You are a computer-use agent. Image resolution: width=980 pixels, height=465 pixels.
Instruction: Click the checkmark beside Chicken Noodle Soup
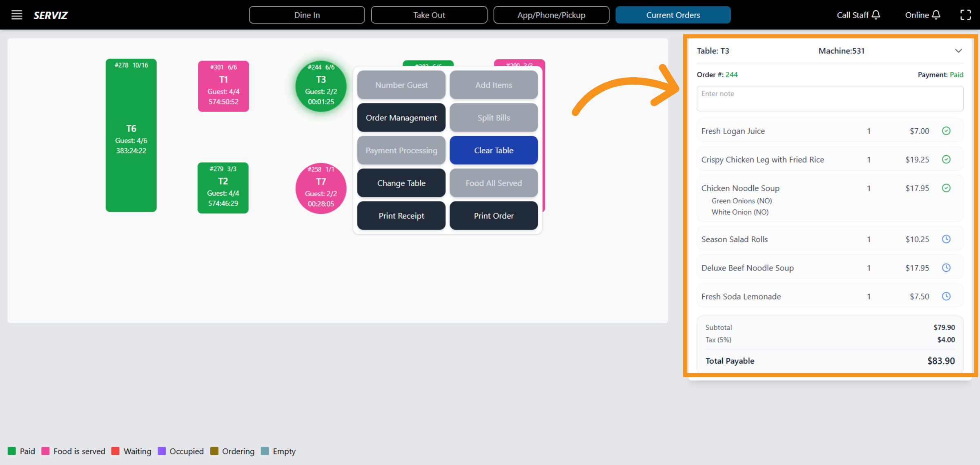947,188
